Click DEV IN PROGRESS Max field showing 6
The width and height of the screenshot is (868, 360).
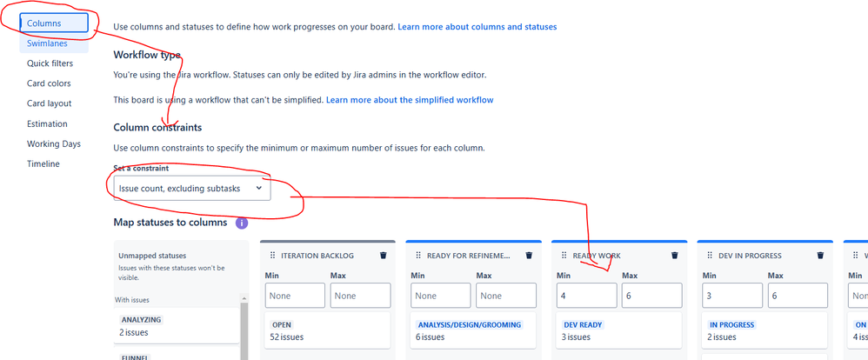[x=798, y=296]
